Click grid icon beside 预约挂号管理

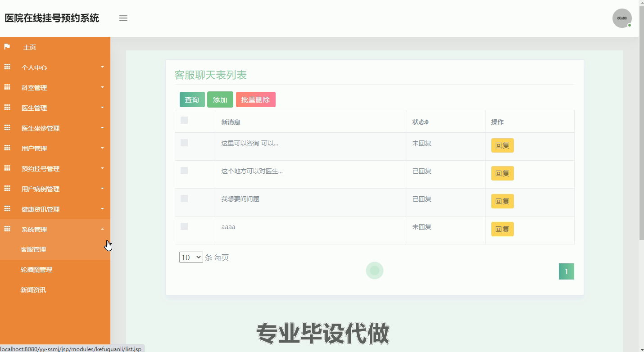pyautogui.click(x=7, y=168)
